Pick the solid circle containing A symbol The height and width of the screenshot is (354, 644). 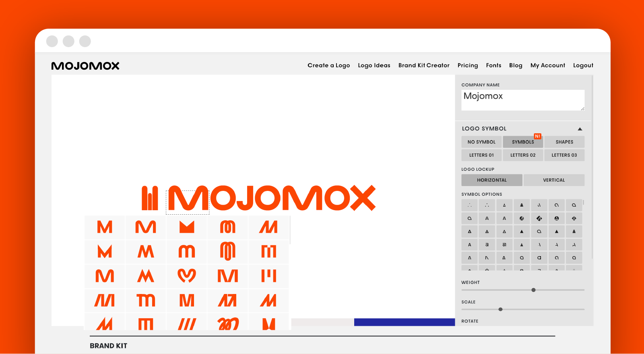(x=557, y=218)
